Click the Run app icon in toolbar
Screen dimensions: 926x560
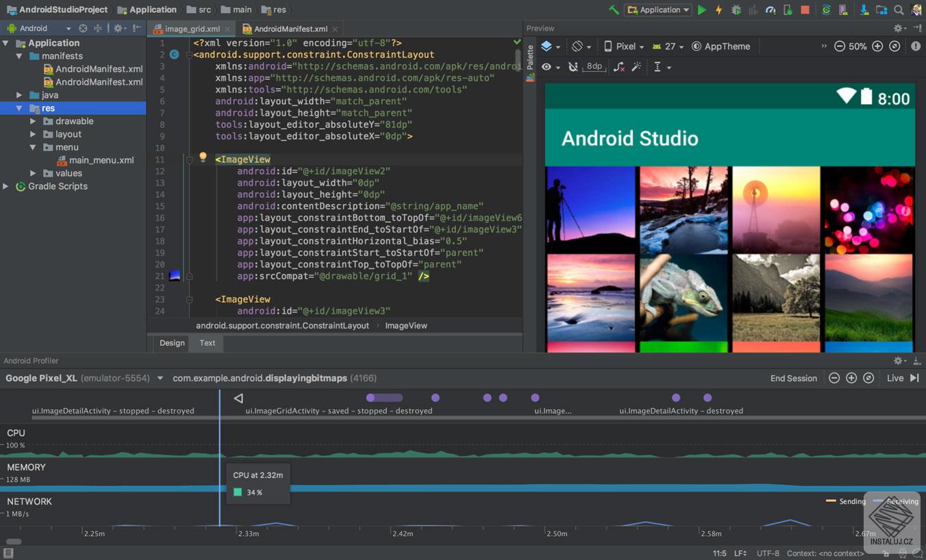pyautogui.click(x=702, y=10)
